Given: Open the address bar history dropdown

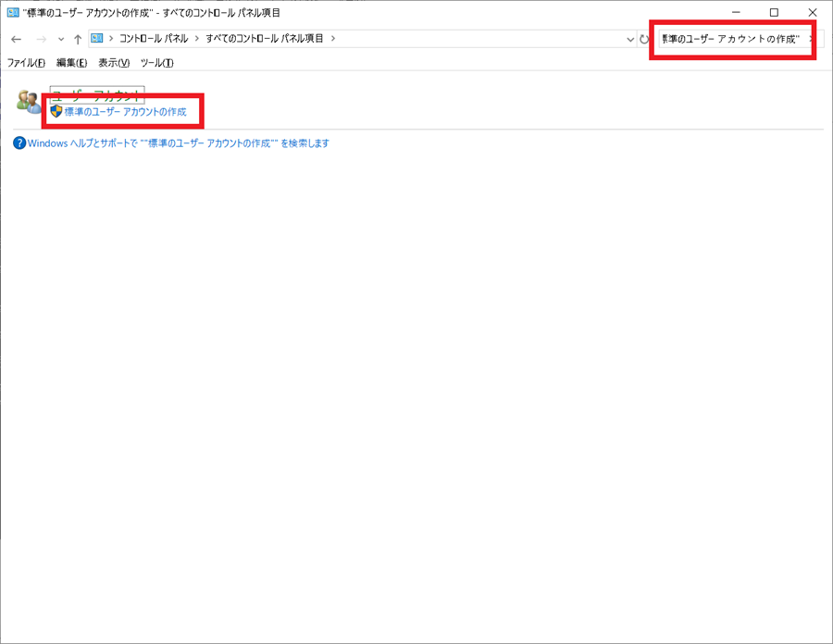Looking at the screenshot, I should coord(629,39).
